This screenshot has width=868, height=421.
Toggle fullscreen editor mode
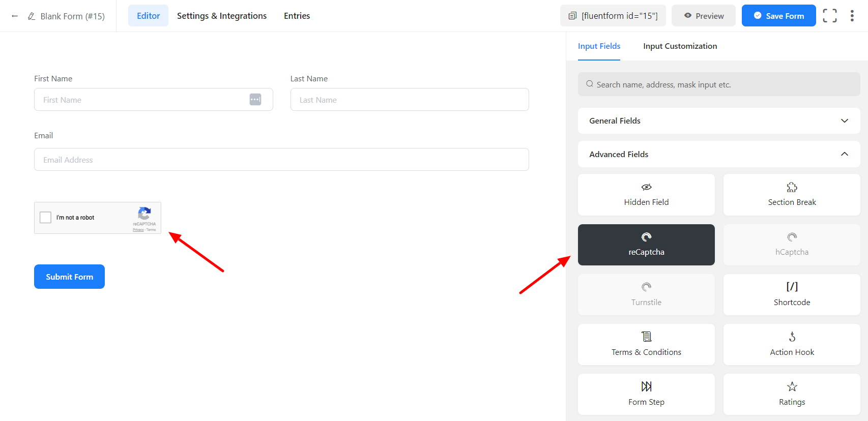[x=829, y=16]
